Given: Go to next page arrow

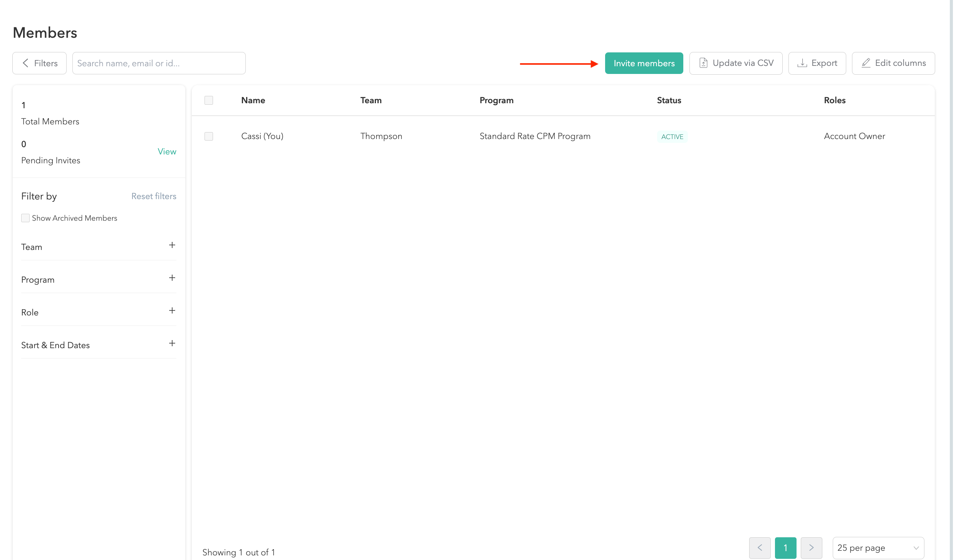Looking at the screenshot, I should (x=811, y=548).
